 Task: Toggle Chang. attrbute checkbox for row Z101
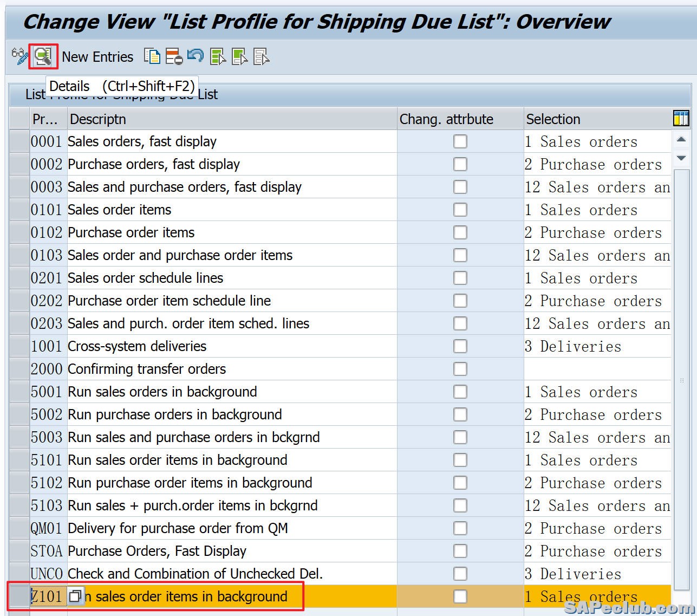pyautogui.click(x=460, y=596)
